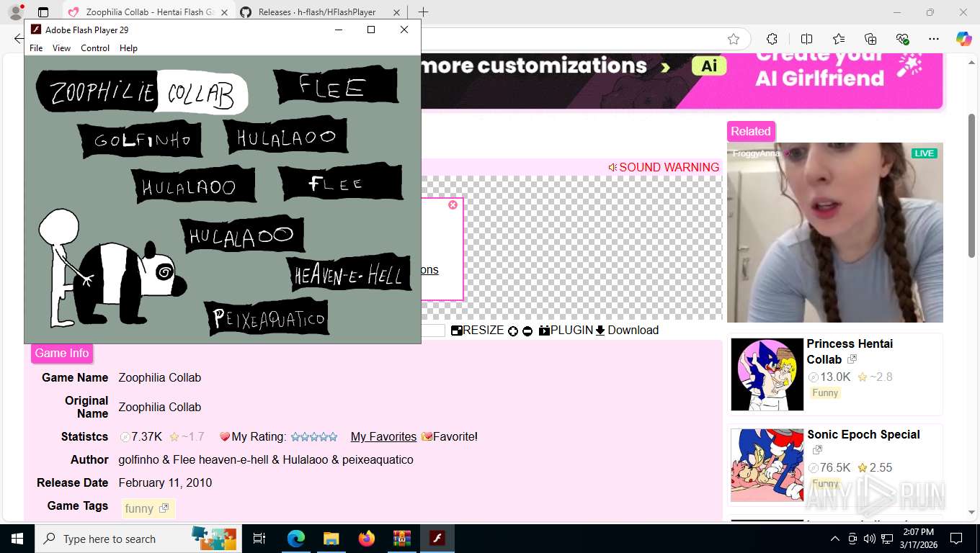
Task: Select the Game Info tab
Action: (x=62, y=354)
